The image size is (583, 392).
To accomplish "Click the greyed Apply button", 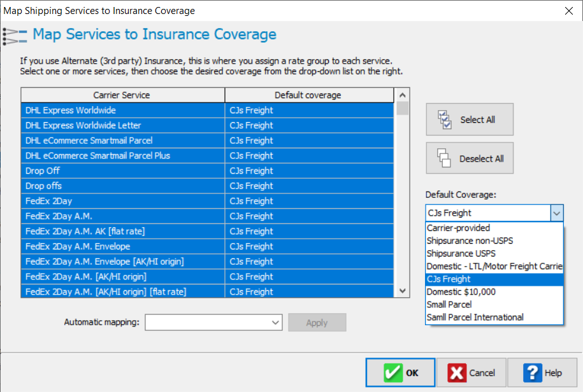I will (317, 323).
